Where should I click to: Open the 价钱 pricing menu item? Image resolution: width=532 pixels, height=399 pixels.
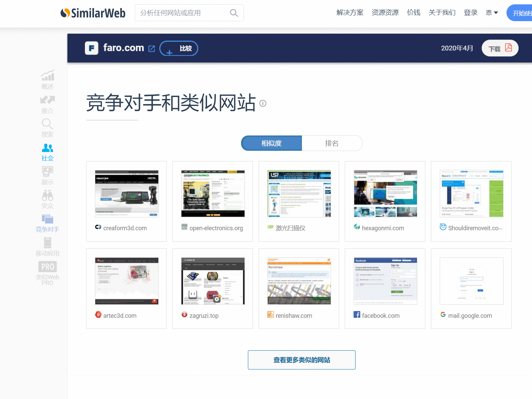(x=414, y=13)
